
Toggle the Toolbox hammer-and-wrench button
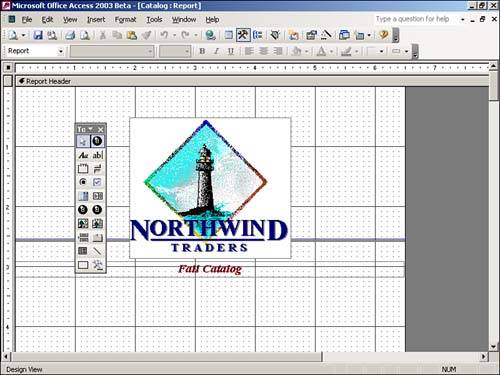[x=243, y=35]
